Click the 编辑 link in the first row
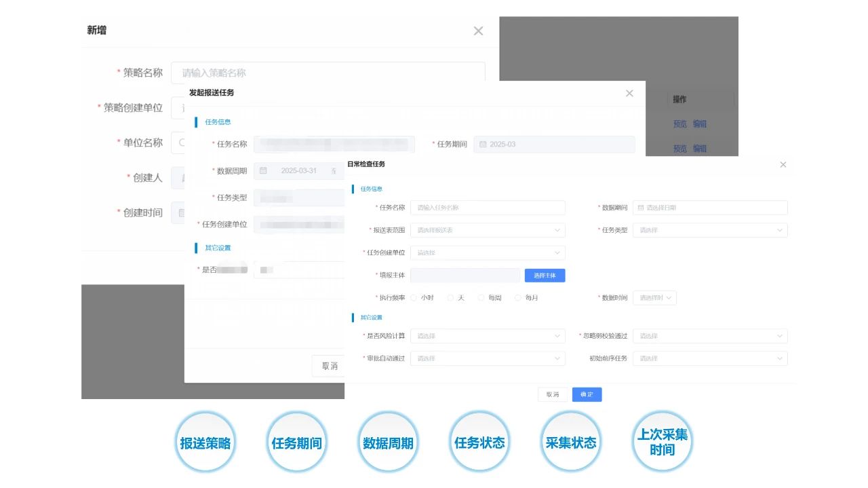This screenshot has width=868, height=488. click(x=700, y=124)
